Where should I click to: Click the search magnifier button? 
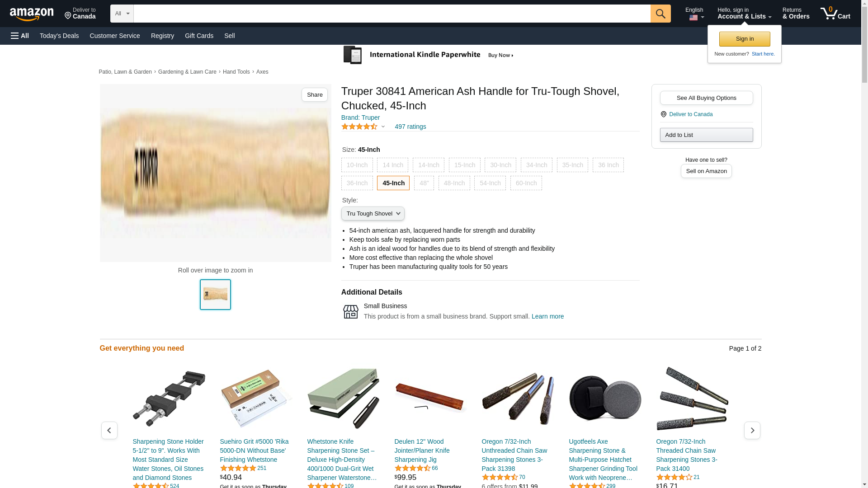click(x=660, y=14)
